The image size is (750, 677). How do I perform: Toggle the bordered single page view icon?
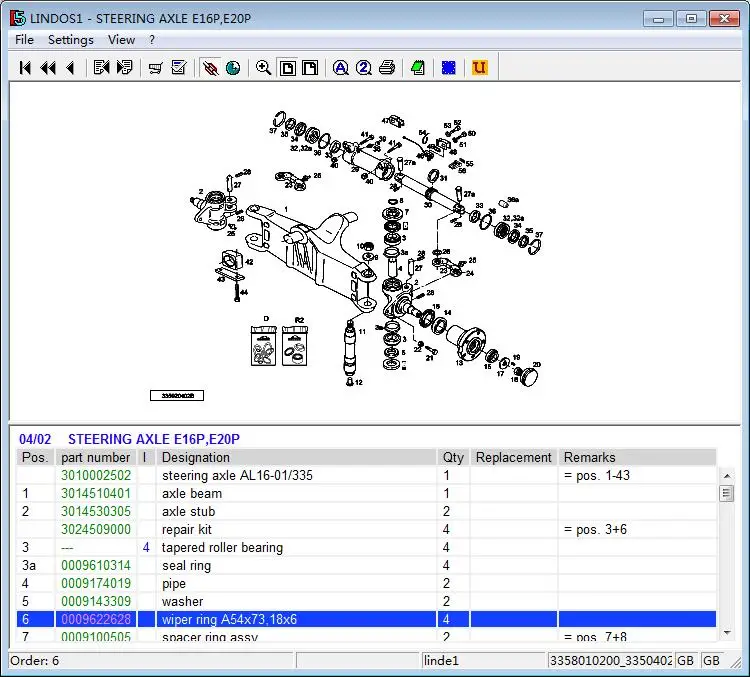(287, 68)
